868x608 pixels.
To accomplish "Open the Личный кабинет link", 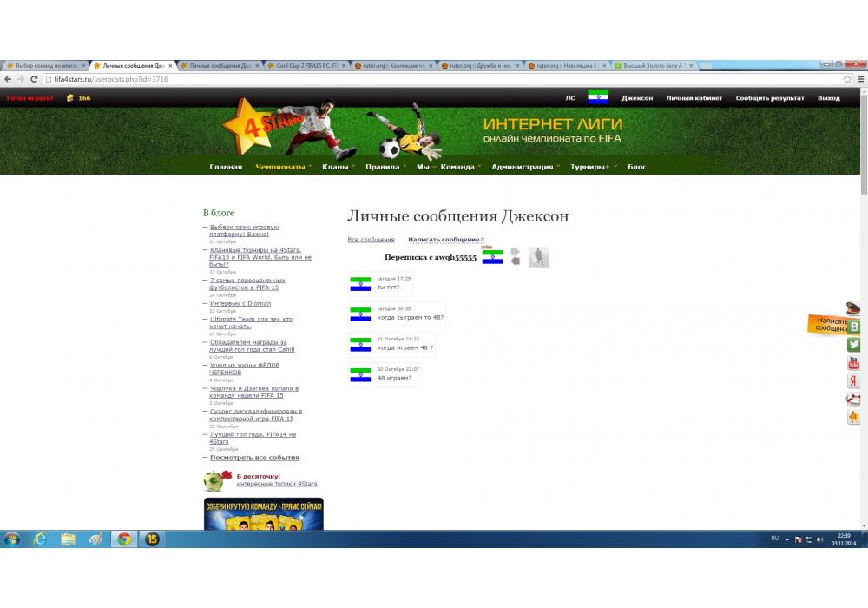I will click(690, 98).
